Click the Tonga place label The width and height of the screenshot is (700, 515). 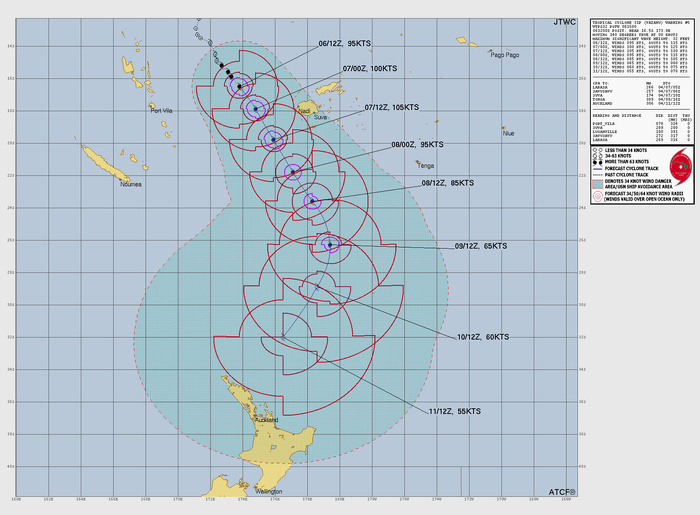[425, 166]
